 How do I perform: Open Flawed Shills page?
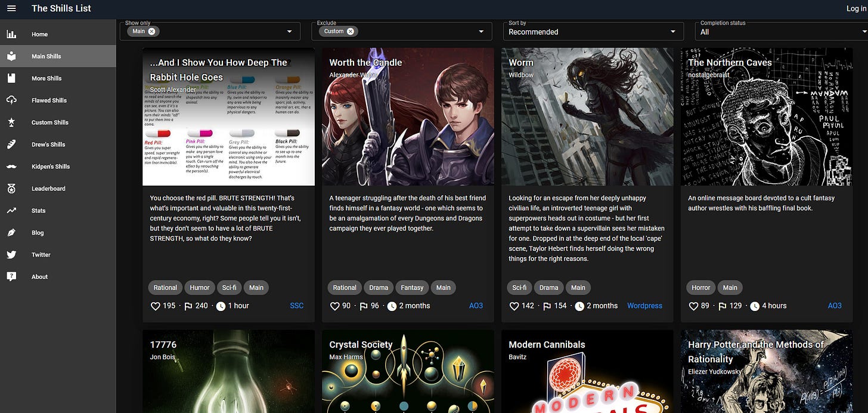(x=58, y=100)
